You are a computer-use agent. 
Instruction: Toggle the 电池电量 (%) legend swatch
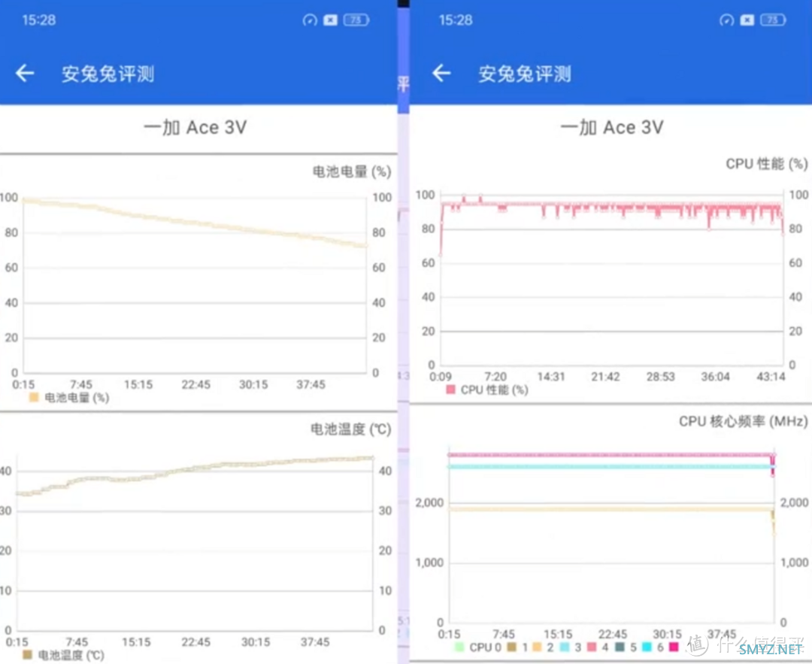click(x=34, y=397)
